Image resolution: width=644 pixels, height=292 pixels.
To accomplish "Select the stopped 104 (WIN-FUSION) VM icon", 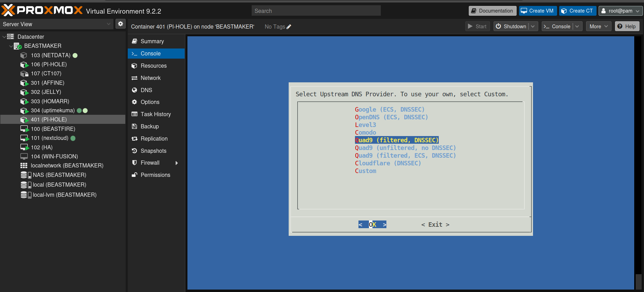I will click(24, 156).
